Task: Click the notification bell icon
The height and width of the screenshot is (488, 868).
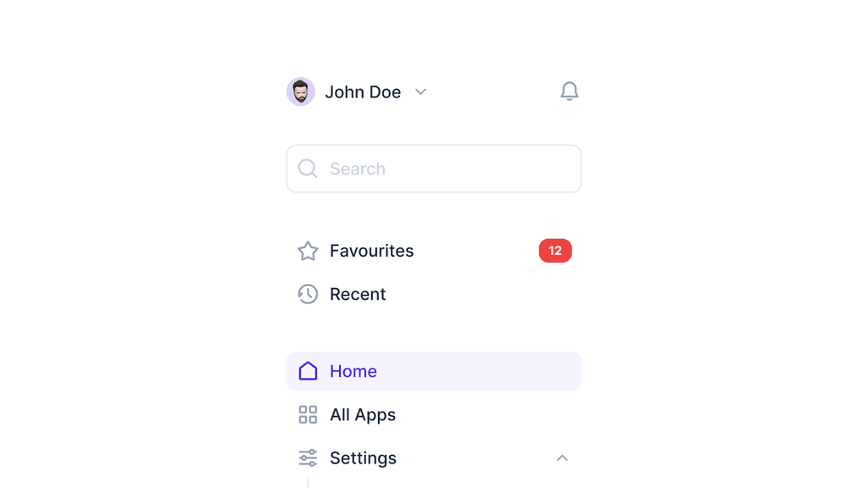Action: click(x=570, y=91)
